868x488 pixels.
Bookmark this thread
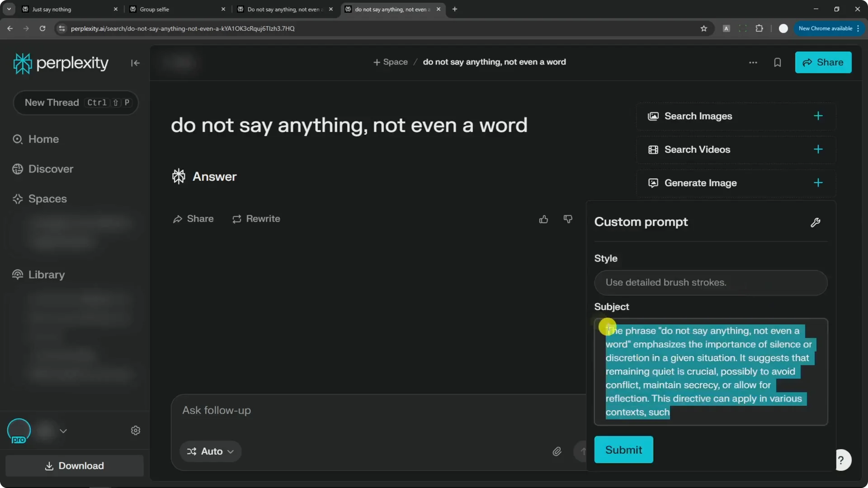tap(777, 62)
